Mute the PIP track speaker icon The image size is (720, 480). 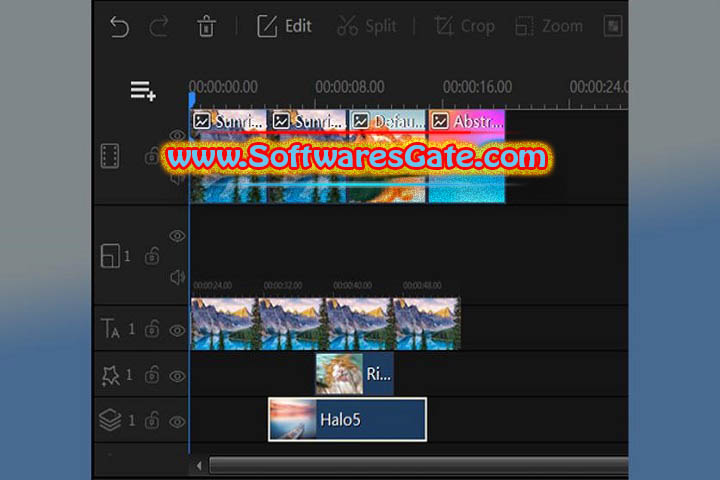(177, 277)
